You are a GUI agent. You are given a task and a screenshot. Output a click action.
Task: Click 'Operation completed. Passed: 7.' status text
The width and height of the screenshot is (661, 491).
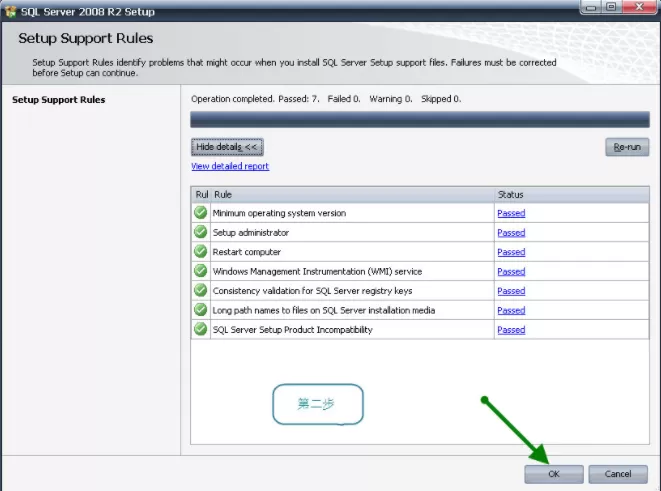pyautogui.click(x=255, y=99)
